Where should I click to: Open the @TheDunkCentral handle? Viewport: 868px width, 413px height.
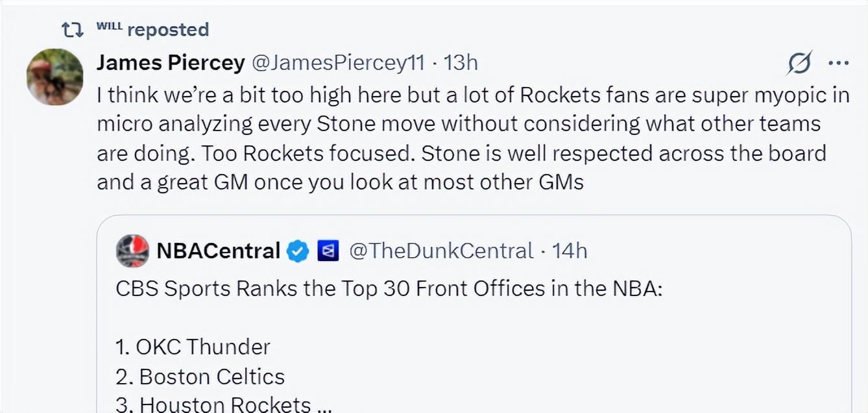(x=441, y=251)
